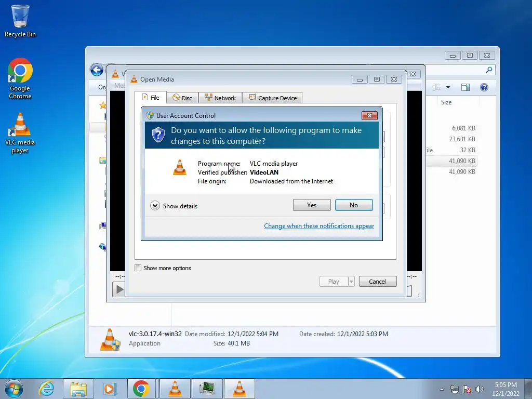The width and height of the screenshot is (532, 399).
Task: Click the Explorer search magnifier icon
Action: 489,70
